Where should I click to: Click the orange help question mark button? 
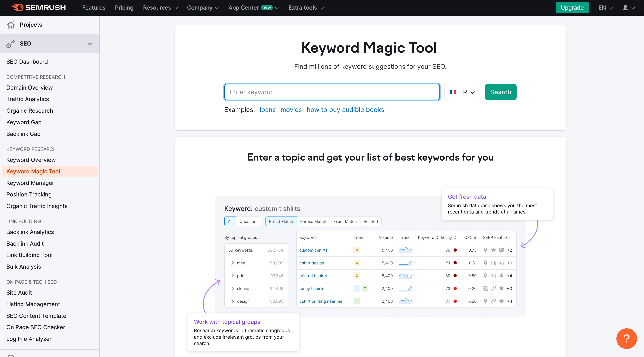point(627,338)
